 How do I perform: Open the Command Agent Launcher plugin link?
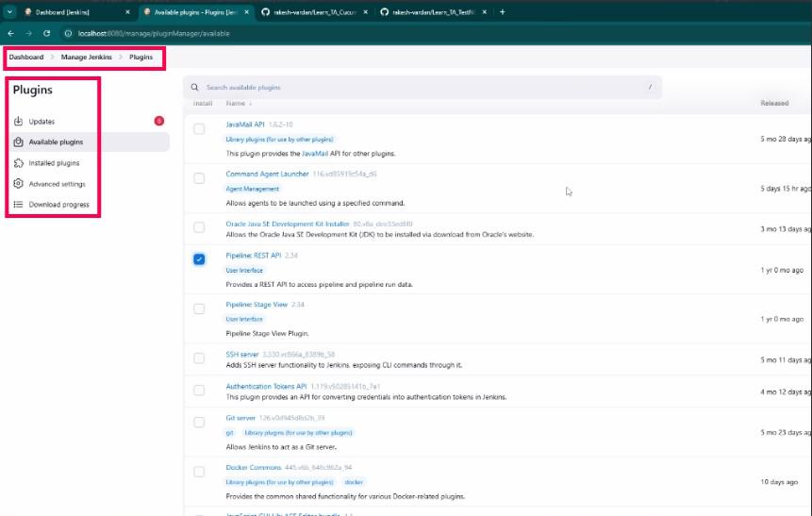coord(267,175)
